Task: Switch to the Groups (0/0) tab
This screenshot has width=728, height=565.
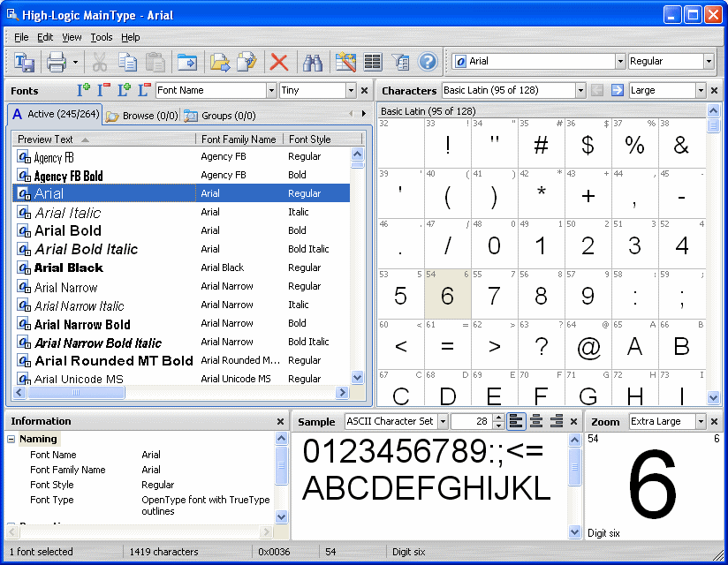Action: [220, 116]
